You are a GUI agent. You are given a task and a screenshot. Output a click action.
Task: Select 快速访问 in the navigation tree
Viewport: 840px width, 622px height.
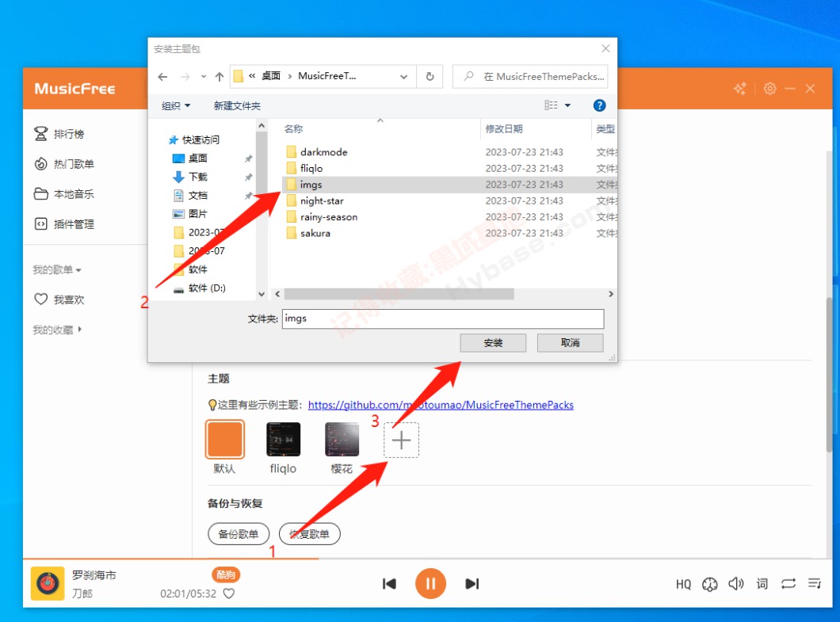(x=194, y=139)
